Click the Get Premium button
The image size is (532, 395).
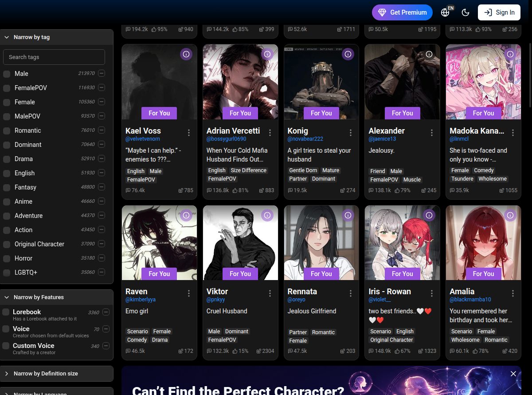click(x=402, y=12)
